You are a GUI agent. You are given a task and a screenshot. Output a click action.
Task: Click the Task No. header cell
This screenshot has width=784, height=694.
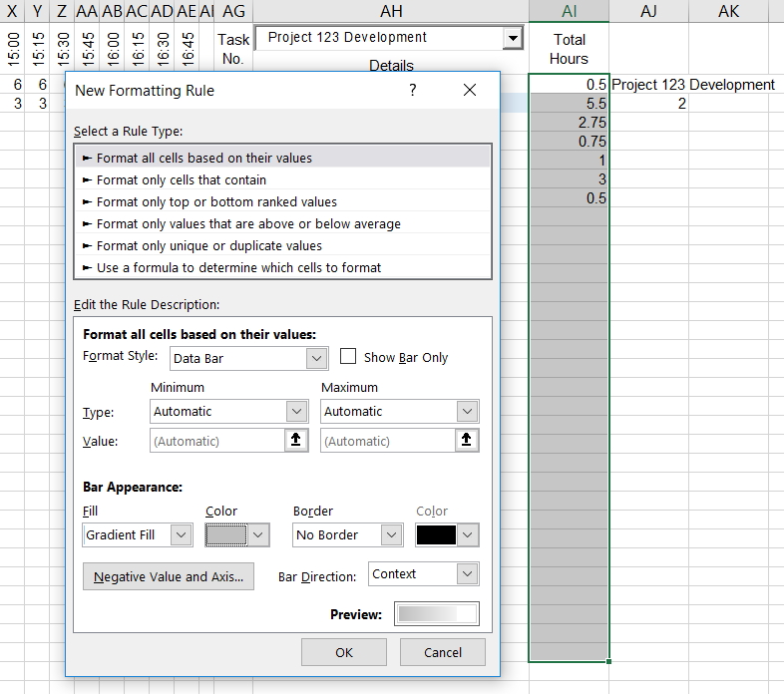coord(233,49)
